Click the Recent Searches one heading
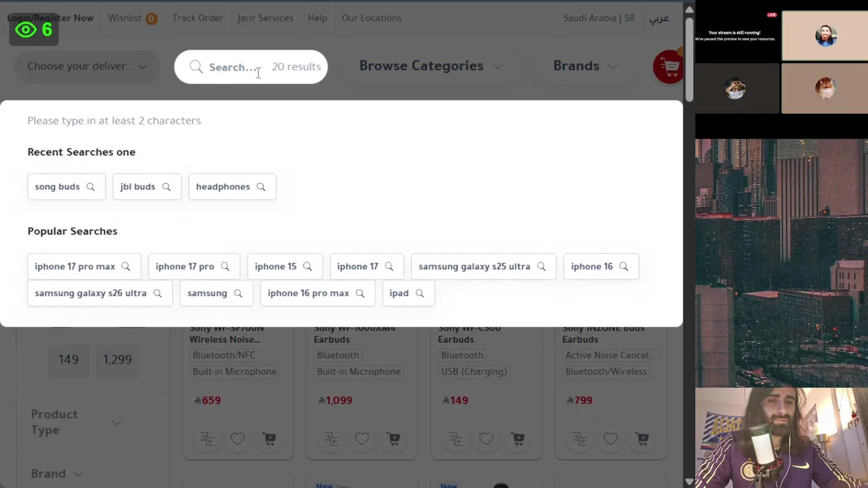This screenshot has height=488, width=868. point(81,152)
